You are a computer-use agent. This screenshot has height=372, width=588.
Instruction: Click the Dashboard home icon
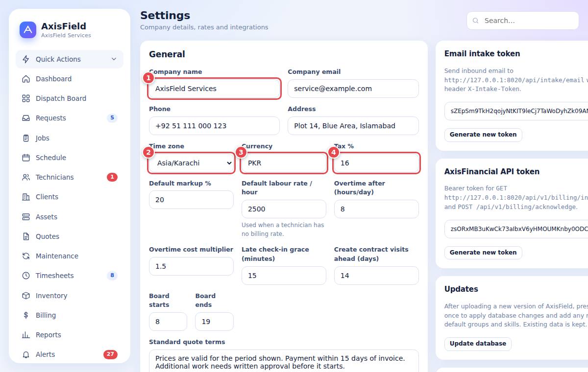point(26,79)
